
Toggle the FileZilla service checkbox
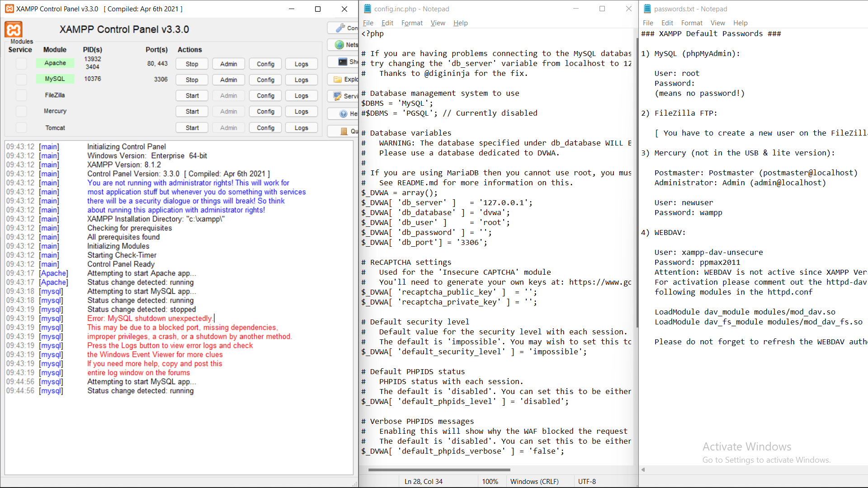21,95
